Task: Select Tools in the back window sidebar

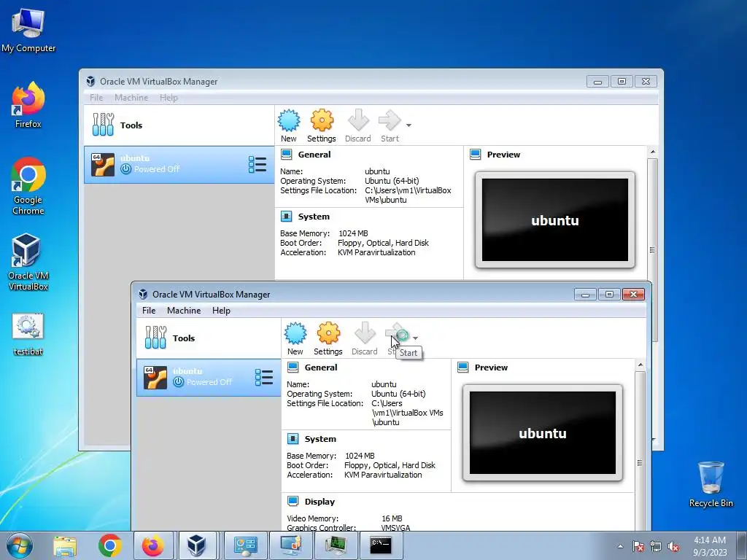Action: [x=179, y=125]
